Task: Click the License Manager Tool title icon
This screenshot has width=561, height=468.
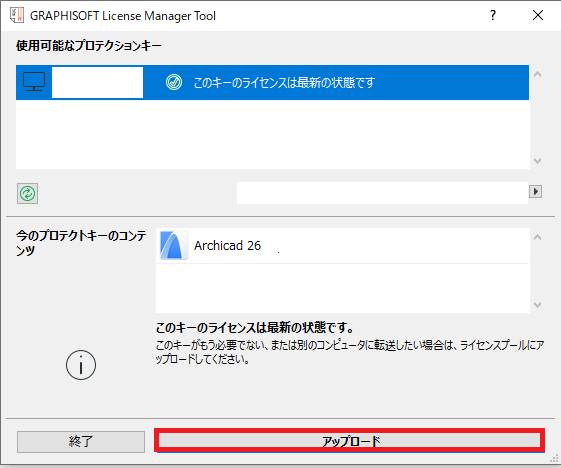Action: click(17, 15)
